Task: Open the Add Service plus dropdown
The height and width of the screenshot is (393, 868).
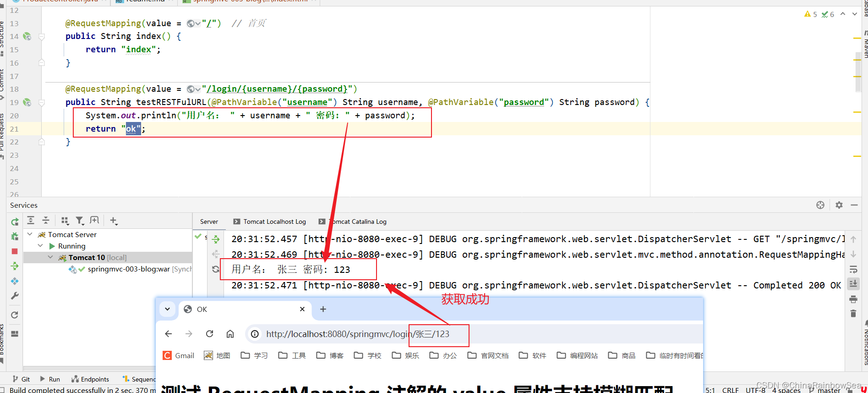Action: pyautogui.click(x=114, y=221)
